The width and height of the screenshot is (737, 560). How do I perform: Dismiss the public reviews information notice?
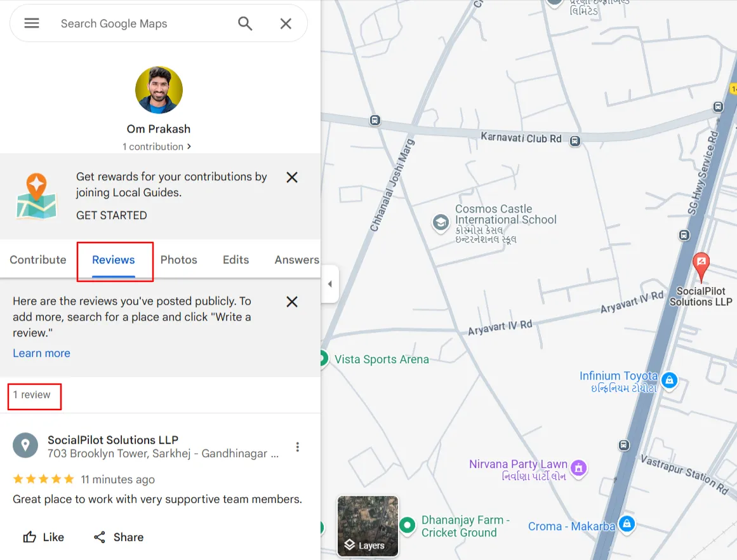click(291, 302)
